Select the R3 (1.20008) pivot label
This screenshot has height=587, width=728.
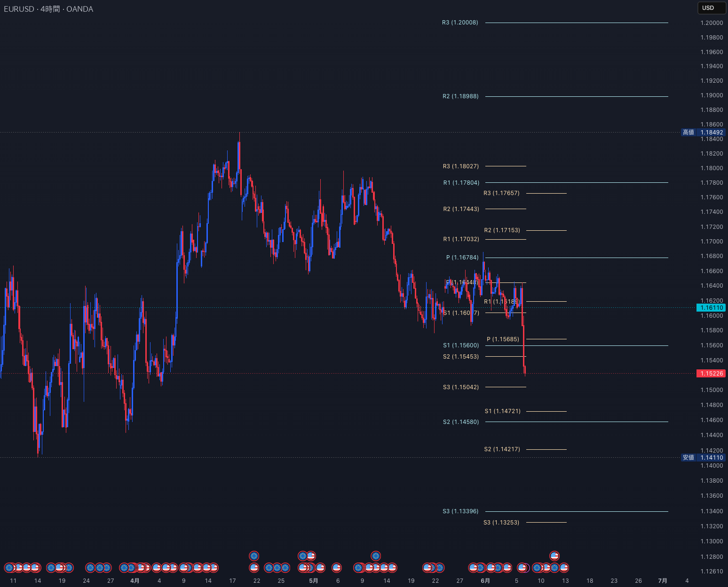point(460,23)
